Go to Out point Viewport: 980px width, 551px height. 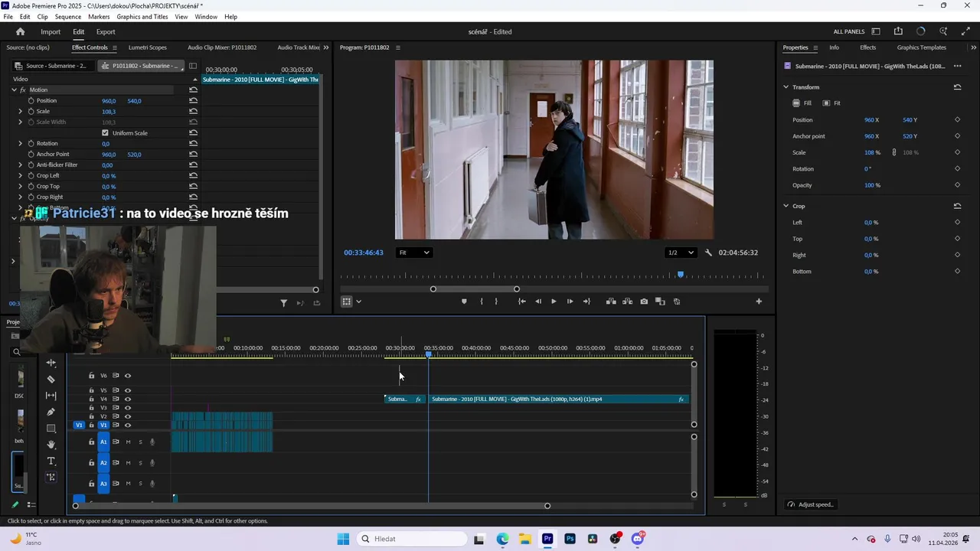pyautogui.click(x=586, y=302)
